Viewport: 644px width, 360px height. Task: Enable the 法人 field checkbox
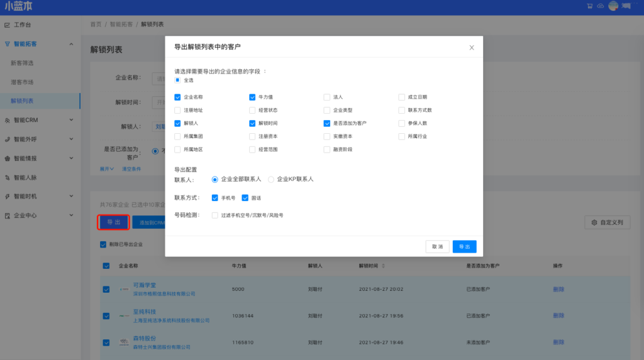pos(326,97)
